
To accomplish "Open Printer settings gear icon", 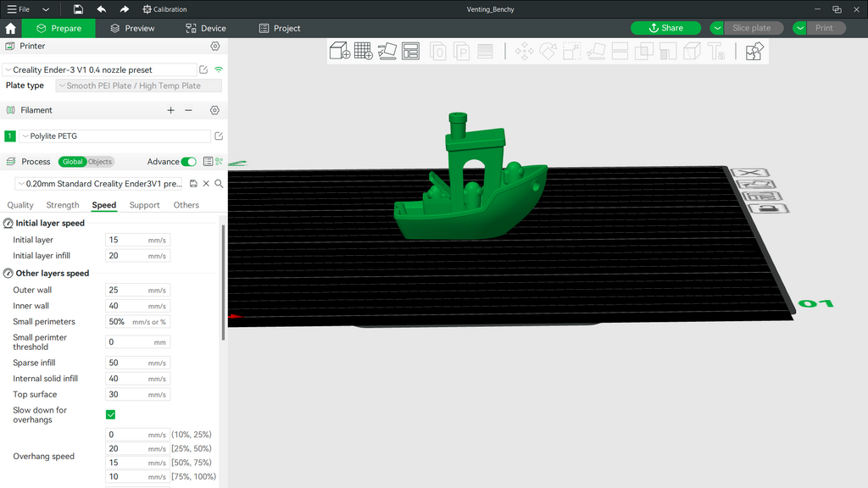I will (x=214, y=46).
